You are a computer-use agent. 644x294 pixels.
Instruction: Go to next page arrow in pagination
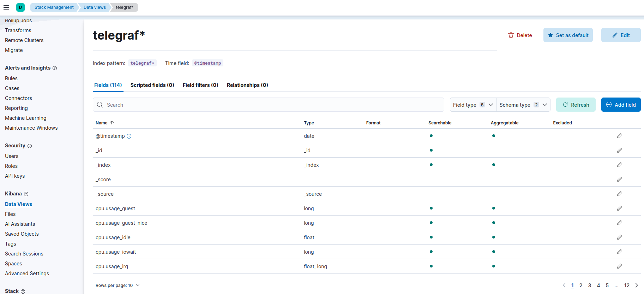(x=637, y=285)
